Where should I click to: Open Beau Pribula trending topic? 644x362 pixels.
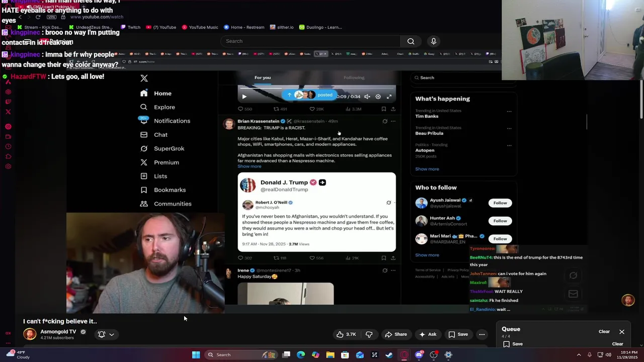point(429,133)
